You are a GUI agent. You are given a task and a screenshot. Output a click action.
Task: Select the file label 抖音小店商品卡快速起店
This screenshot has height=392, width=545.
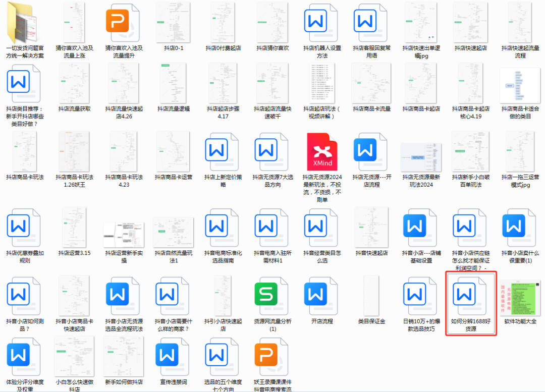[x=74, y=325]
